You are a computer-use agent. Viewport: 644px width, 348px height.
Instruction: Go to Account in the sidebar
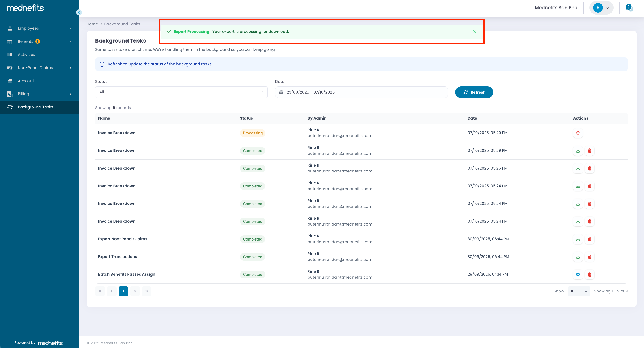pos(26,81)
